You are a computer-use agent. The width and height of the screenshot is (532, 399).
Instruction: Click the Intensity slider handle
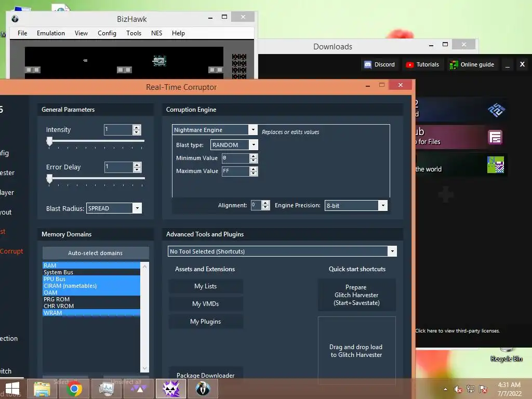coord(49,141)
